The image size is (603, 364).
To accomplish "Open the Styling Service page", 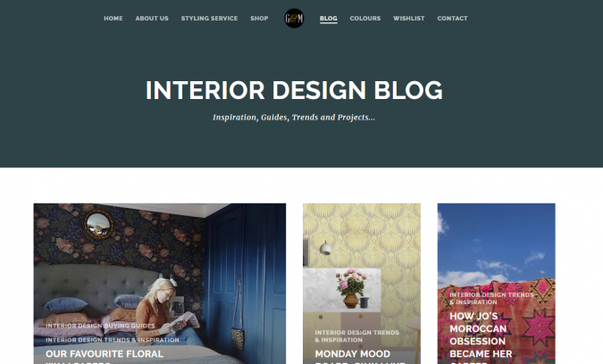I will tap(209, 19).
